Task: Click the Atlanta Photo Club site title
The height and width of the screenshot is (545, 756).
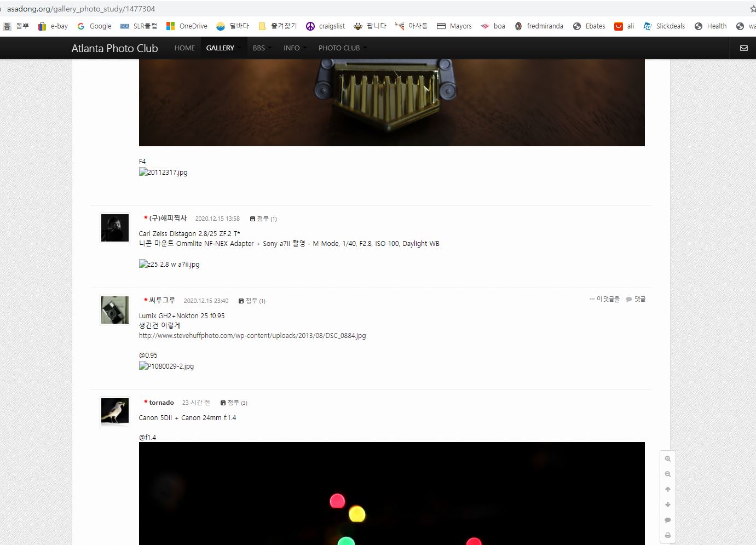Action: click(x=114, y=48)
